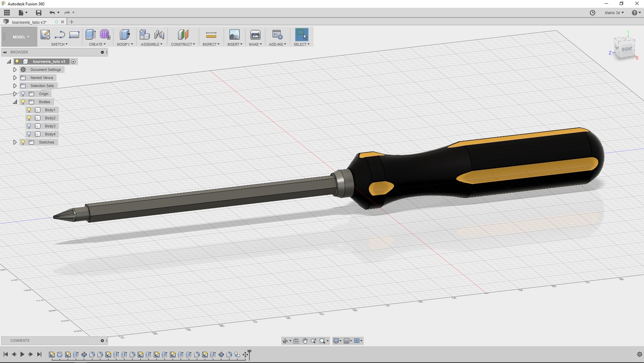Collapse the tournevis_tuto v3 root node
The height and width of the screenshot is (363, 644).
(x=9, y=62)
